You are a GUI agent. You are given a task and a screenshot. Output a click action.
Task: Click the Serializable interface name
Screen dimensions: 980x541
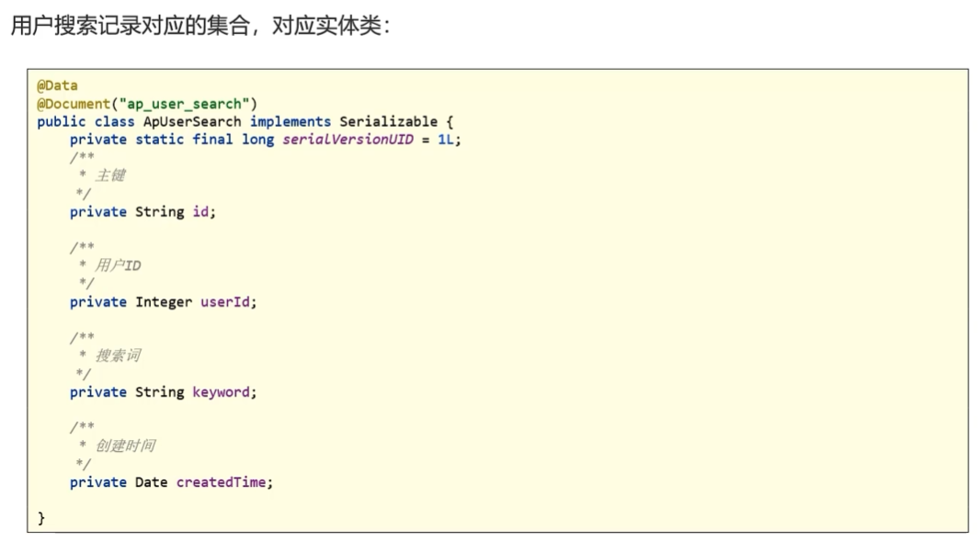[388, 122]
